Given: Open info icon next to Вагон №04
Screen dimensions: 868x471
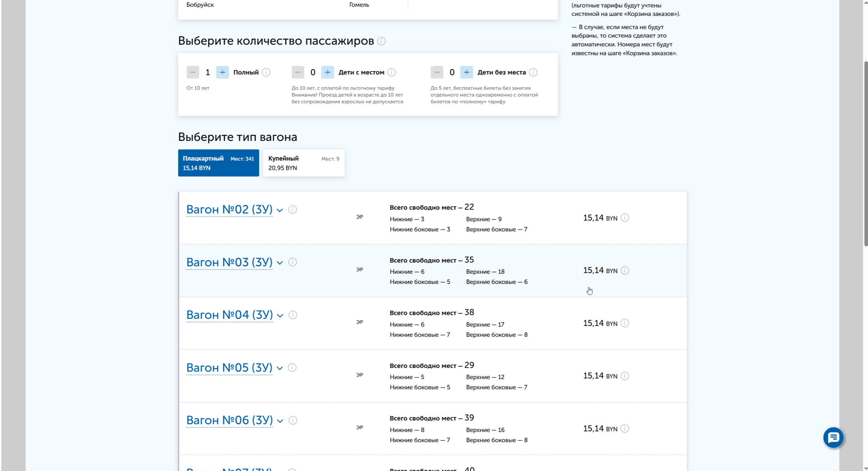Looking at the screenshot, I should pos(293,315).
